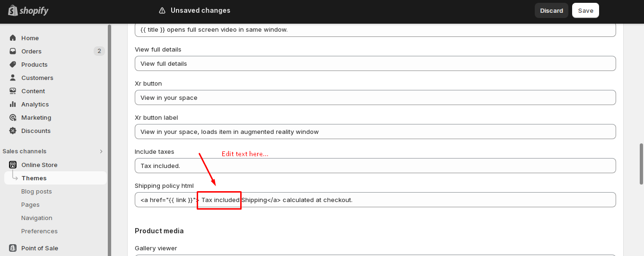Click the Discounts badge icon
Screen dimensions: 644x256
pos(13,131)
